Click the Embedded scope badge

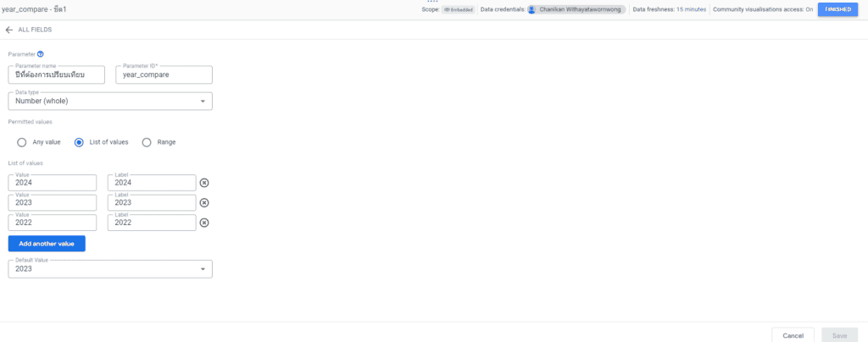point(458,9)
